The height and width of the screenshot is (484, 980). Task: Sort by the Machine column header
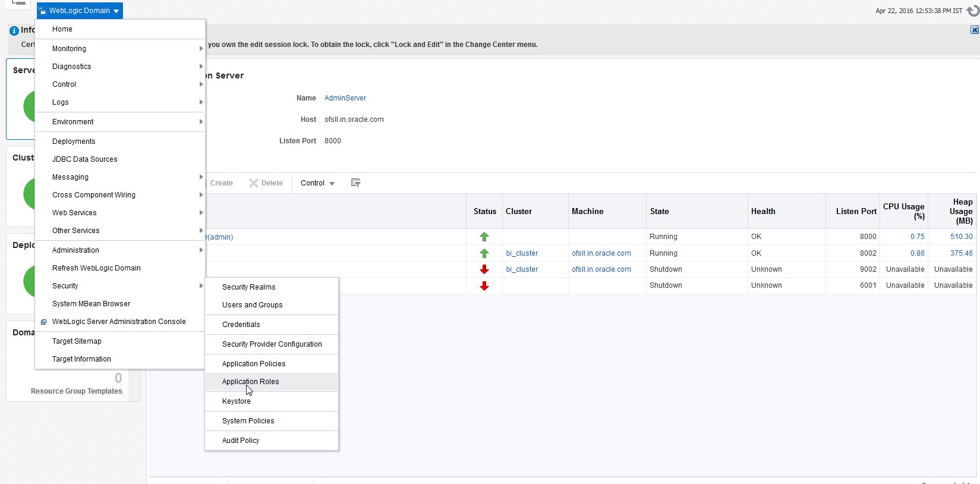tap(607, 212)
